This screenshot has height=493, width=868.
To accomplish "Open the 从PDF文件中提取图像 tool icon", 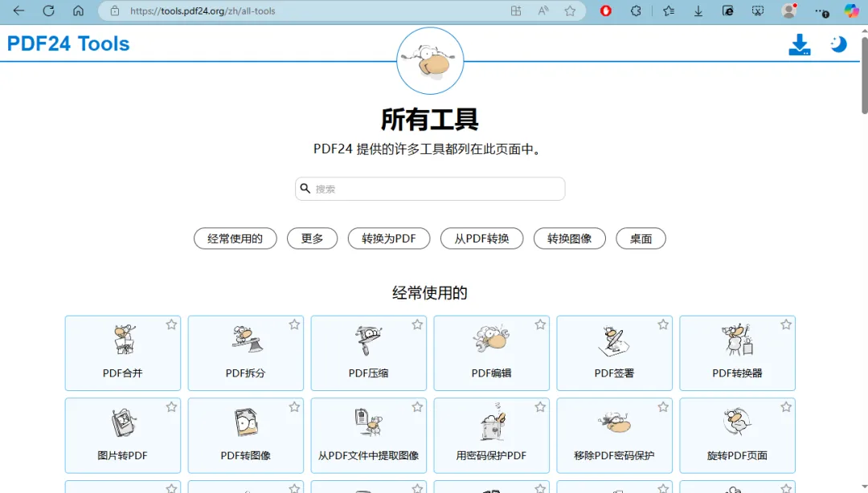I will pos(369,422).
